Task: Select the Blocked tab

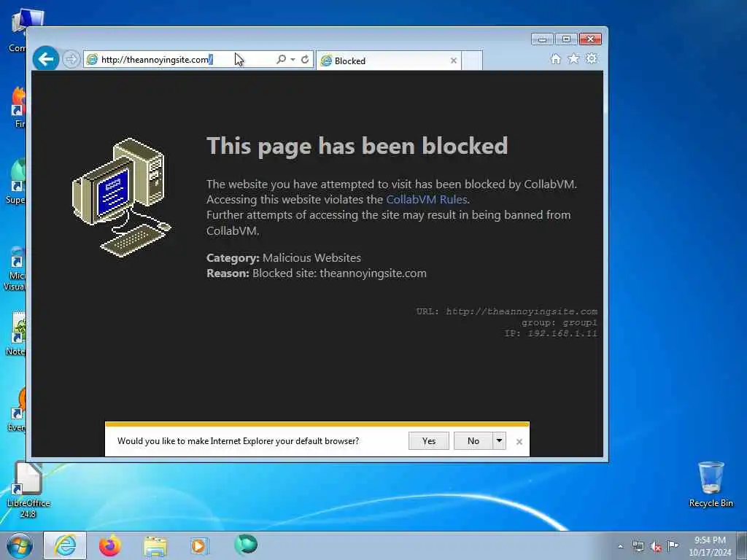Action: pos(389,61)
